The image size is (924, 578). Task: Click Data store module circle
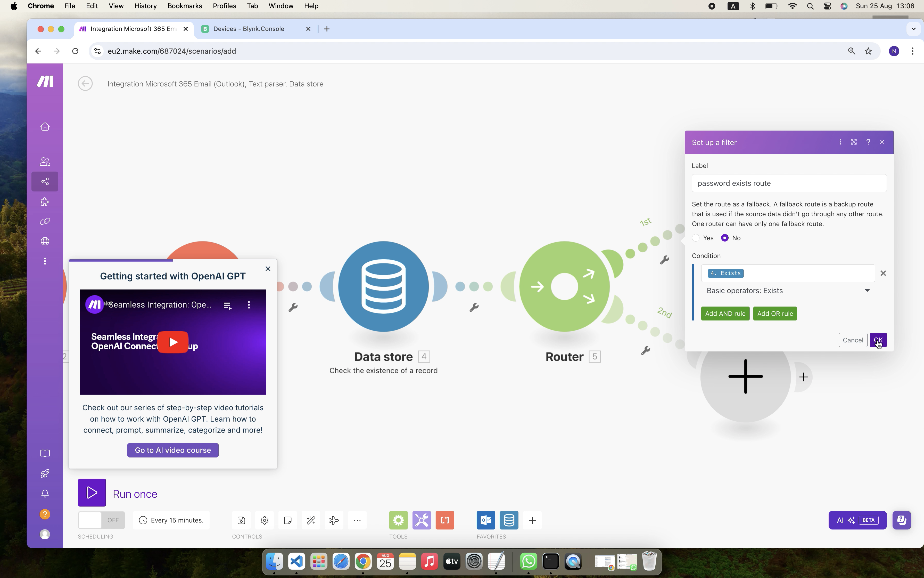point(383,286)
